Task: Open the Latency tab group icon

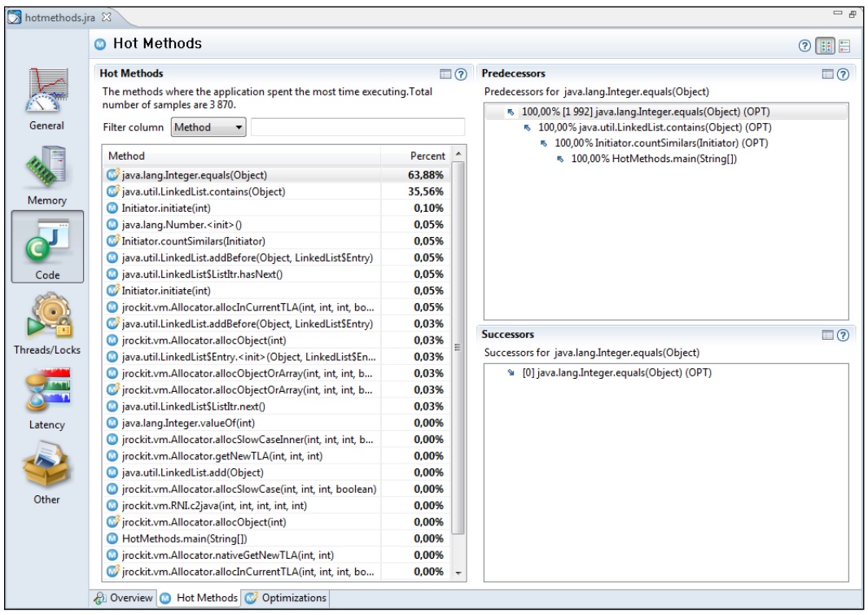Action: point(47,398)
